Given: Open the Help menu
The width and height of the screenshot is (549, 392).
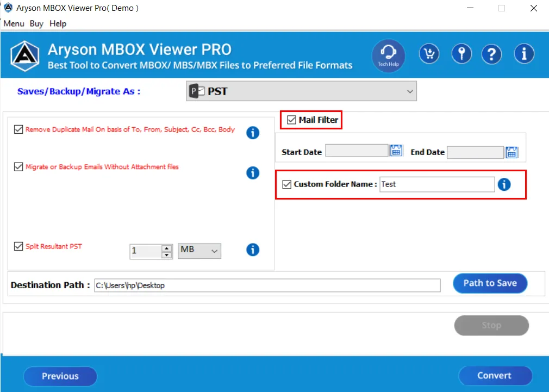Looking at the screenshot, I should (58, 23).
